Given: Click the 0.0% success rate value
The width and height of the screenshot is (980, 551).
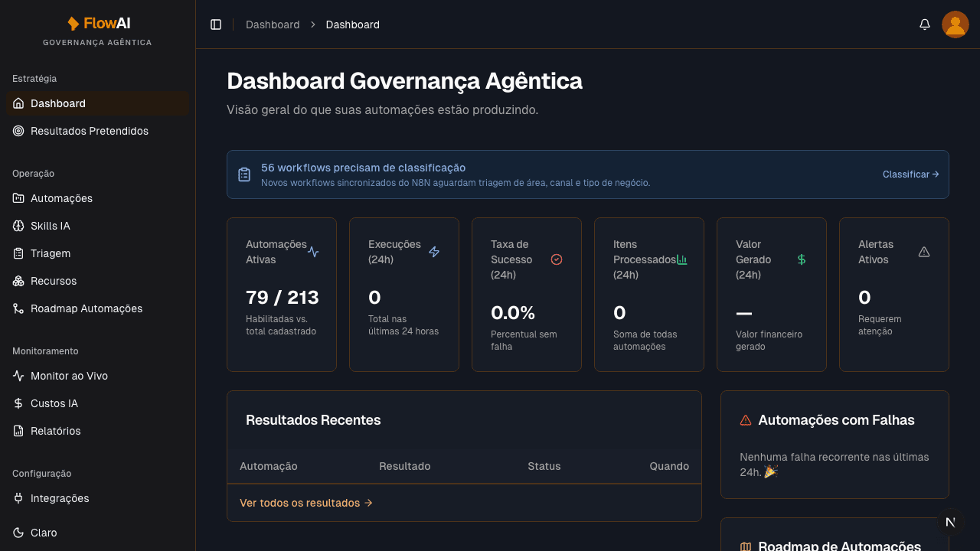Looking at the screenshot, I should tap(513, 313).
